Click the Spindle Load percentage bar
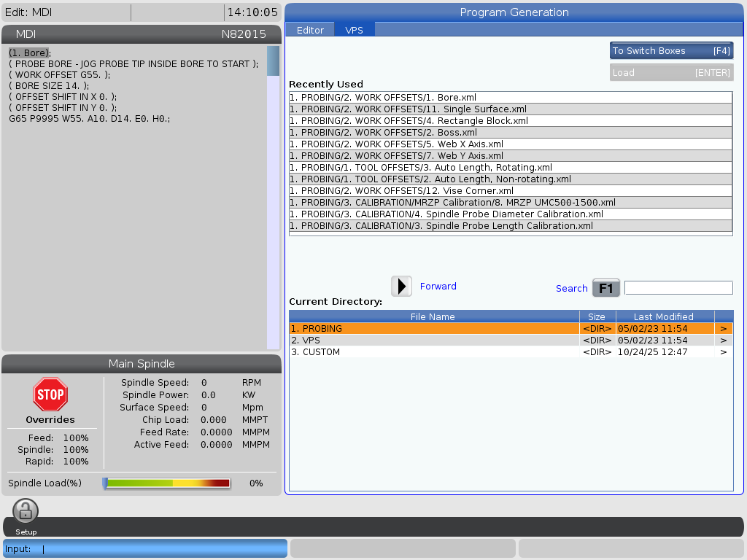Image resolution: width=747 pixels, height=560 pixels. pyautogui.click(x=167, y=483)
